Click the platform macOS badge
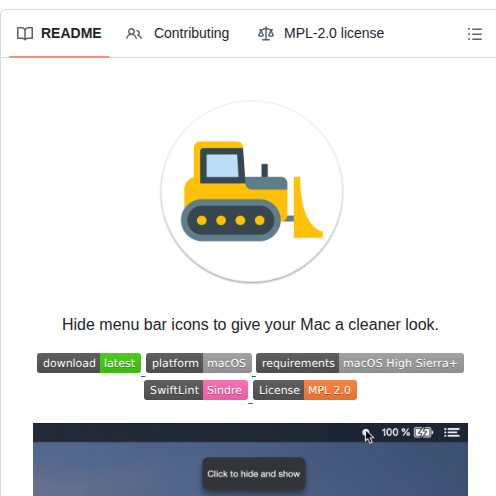Image resolution: width=496 pixels, height=496 pixels. (199, 363)
